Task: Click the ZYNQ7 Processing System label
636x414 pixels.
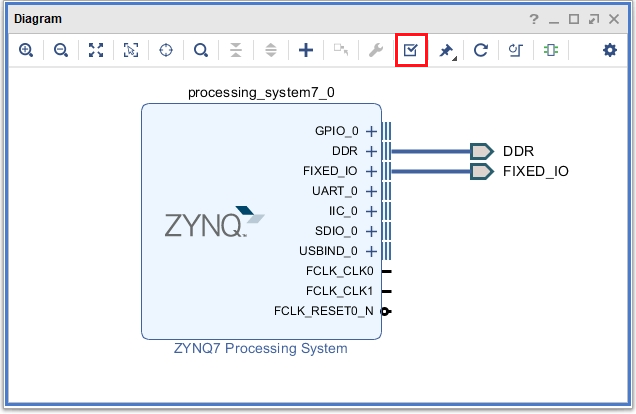Action: [x=261, y=348]
